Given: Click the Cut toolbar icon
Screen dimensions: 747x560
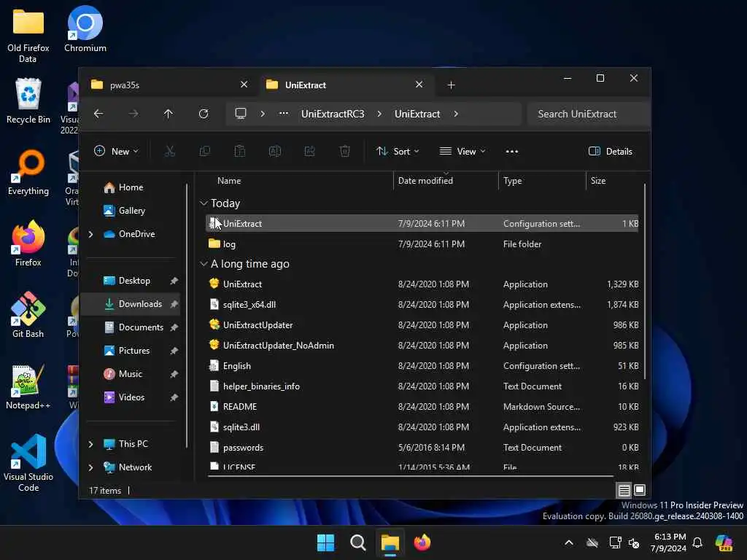Looking at the screenshot, I should pos(169,152).
